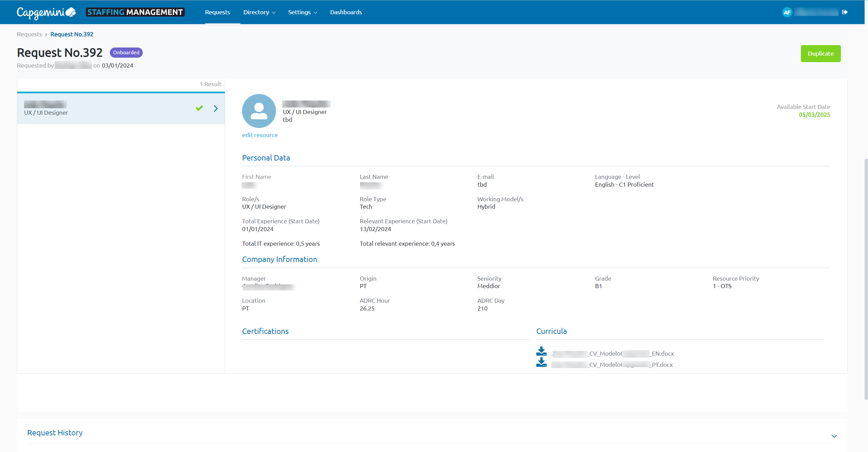The width and height of the screenshot is (868, 452).
Task: Open resource details via right chevron arrow
Action: [x=216, y=109]
